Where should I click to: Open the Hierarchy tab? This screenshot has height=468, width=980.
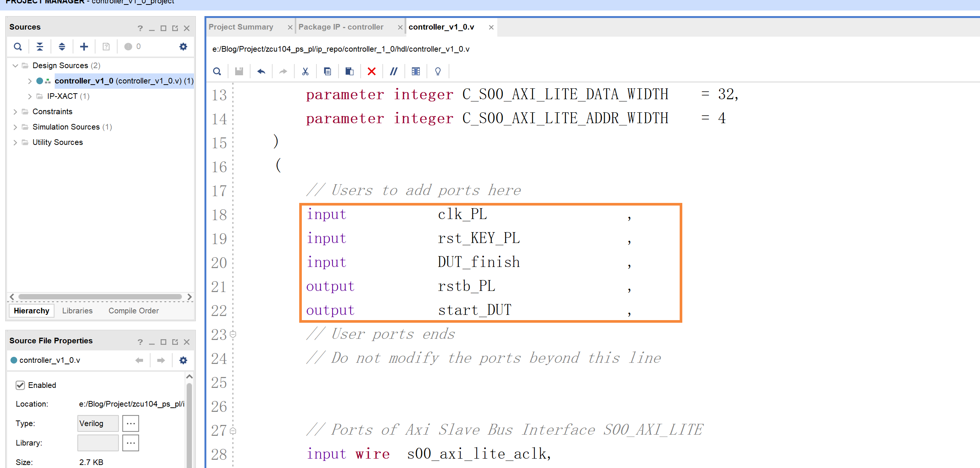coord(31,310)
